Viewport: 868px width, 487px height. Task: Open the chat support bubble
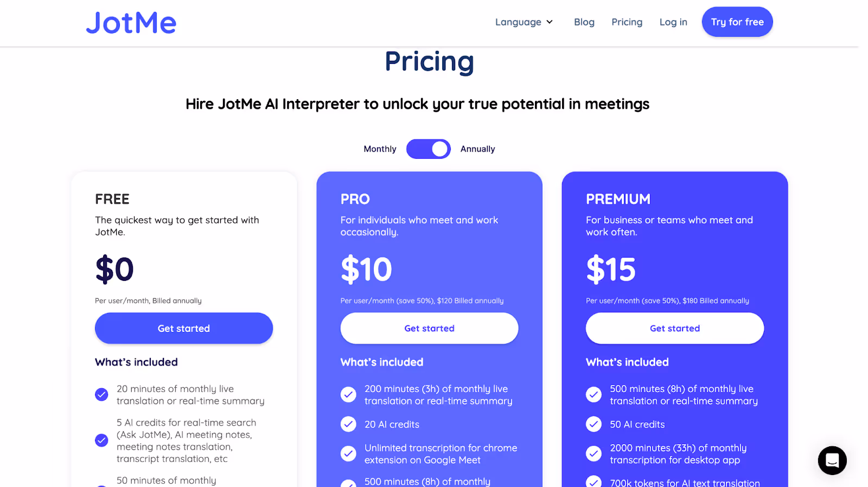click(832, 460)
